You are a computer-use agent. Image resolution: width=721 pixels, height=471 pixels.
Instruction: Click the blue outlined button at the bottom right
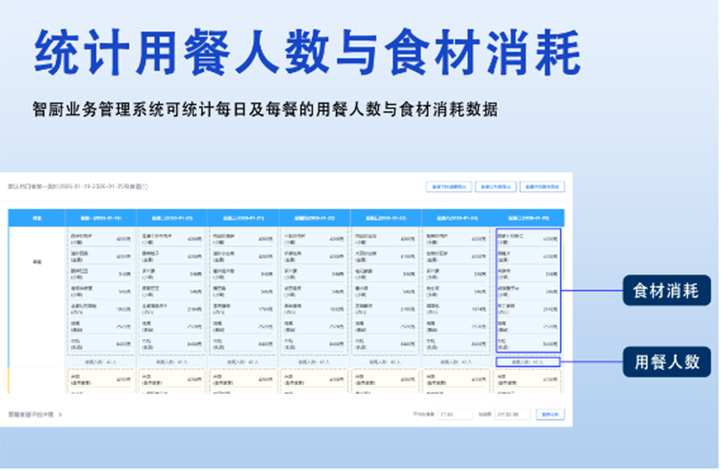pyautogui.click(x=550, y=414)
